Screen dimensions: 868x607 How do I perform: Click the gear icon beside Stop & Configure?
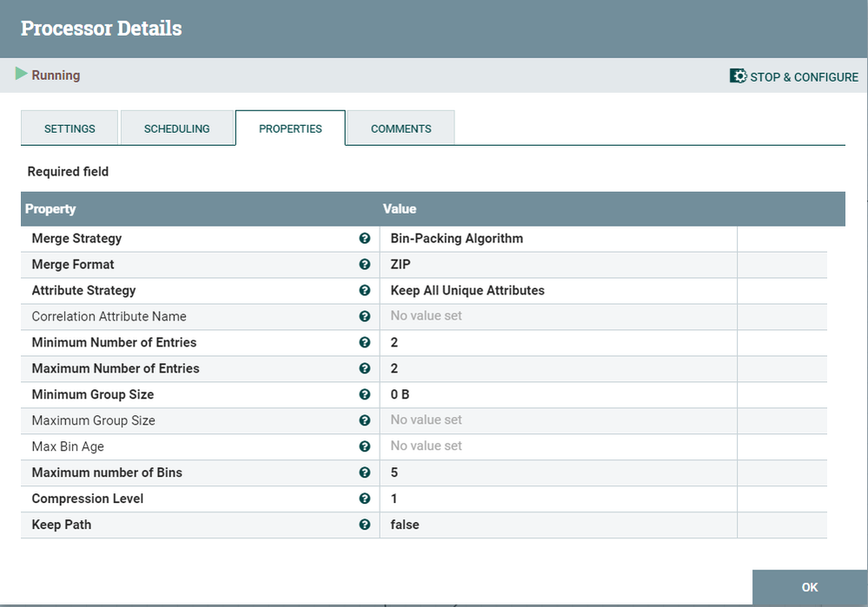point(738,76)
